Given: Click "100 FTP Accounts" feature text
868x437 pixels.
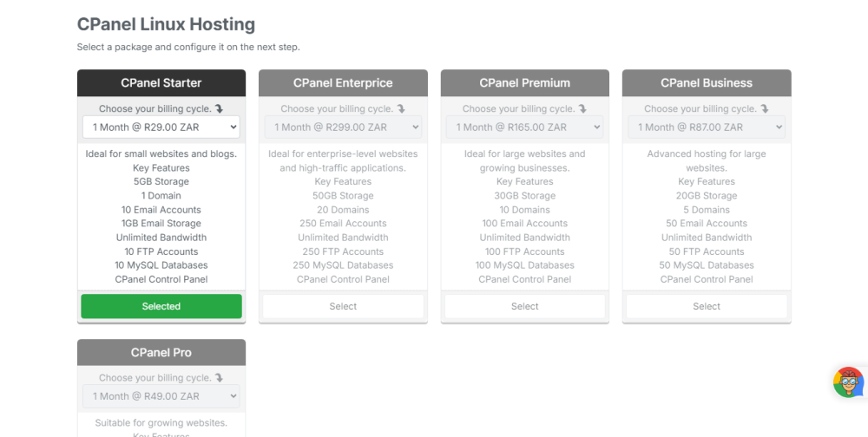Looking at the screenshot, I should point(525,251).
